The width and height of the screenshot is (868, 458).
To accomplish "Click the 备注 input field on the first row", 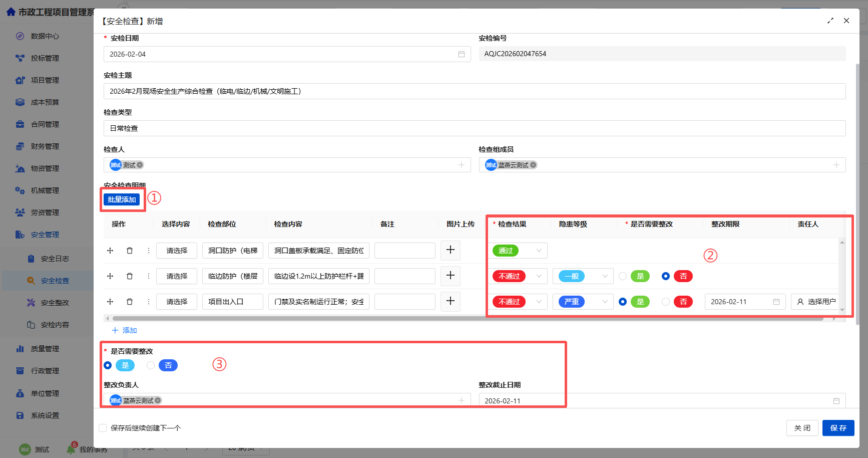I will point(404,250).
